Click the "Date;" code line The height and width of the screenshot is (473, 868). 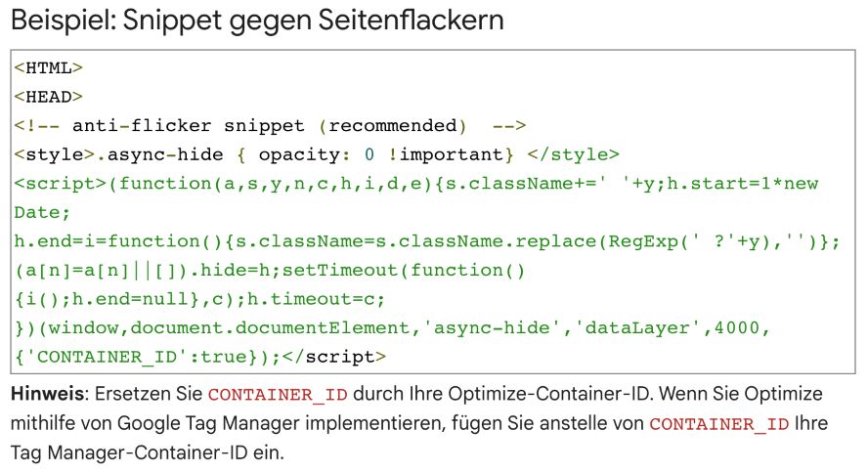pyautogui.click(x=38, y=212)
